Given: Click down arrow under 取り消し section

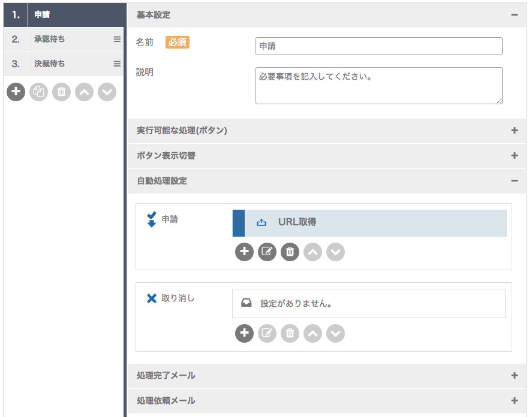Looking at the screenshot, I should pyautogui.click(x=335, y=333).
